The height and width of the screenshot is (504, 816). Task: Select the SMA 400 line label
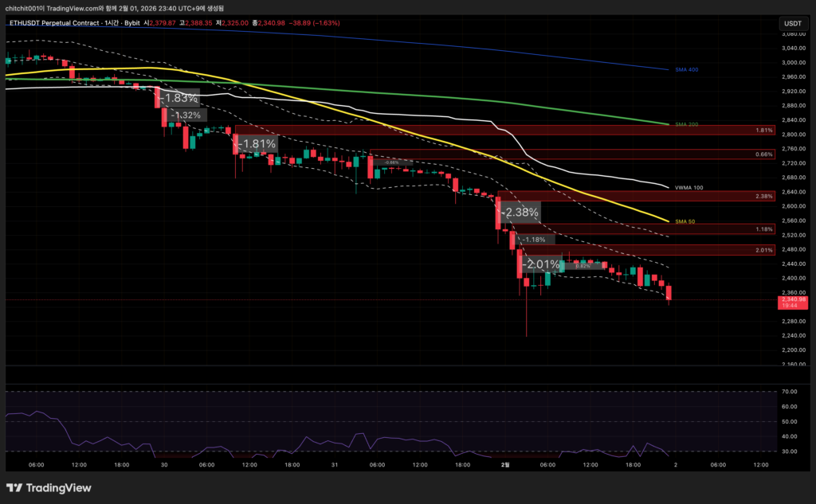point(686,70)
